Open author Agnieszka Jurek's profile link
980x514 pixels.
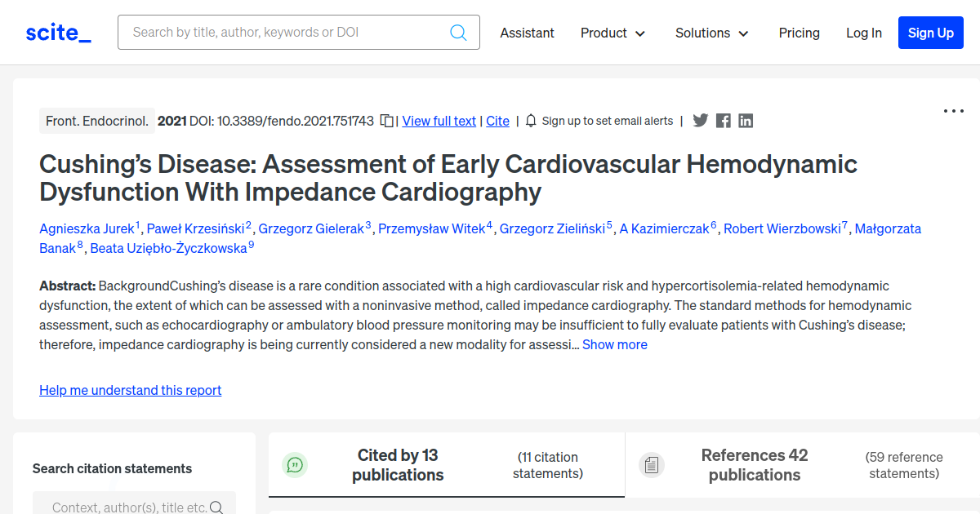coord(87,228)
